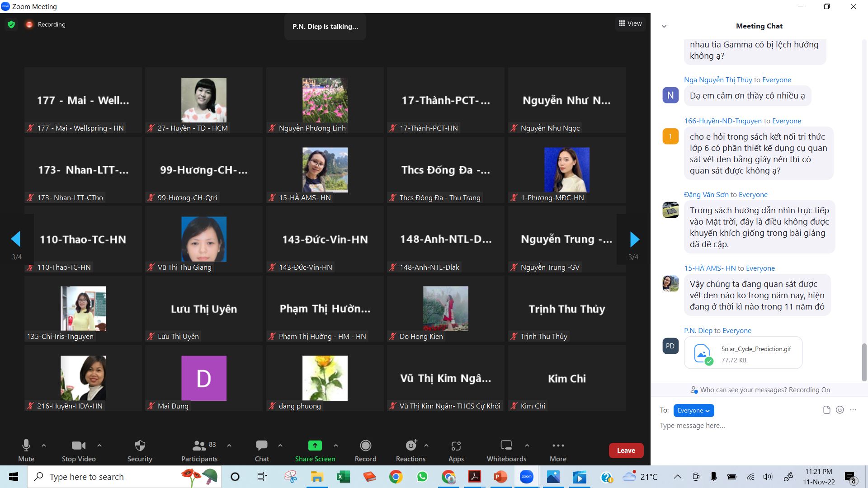Select Kim Chi participant tile
Image resolution: width=868 pixels, height=488 pixels.
(567, 378)
